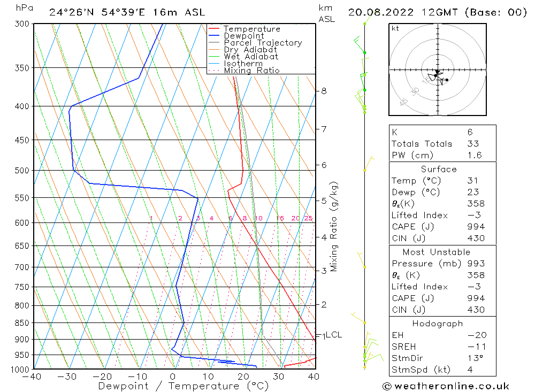Select the 'Wet Adiabat' legend label
Screen dimensions: 535x392
[x=251, y=57]
